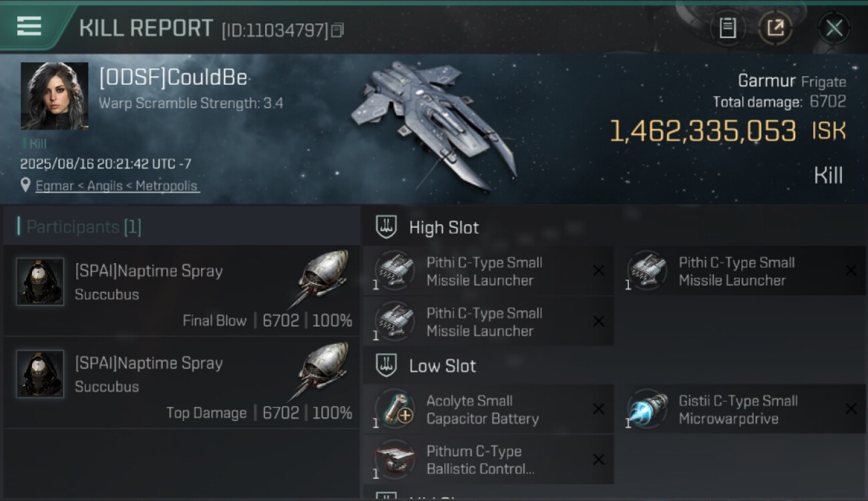The width and height of the screenshot is (868, 501).
Task: Open the clipboard notes icon
Action: tap(728, 28)
